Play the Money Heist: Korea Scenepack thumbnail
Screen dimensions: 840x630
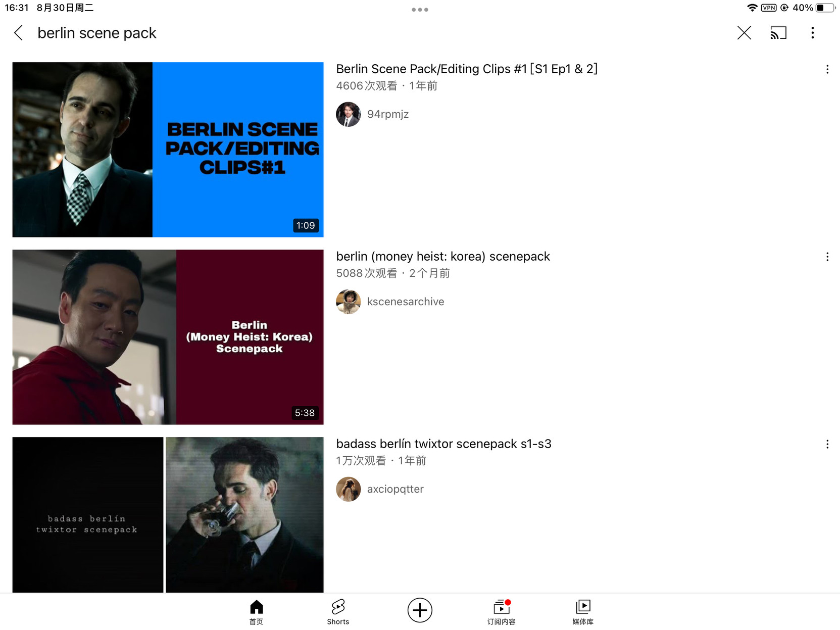click(168, 337)
